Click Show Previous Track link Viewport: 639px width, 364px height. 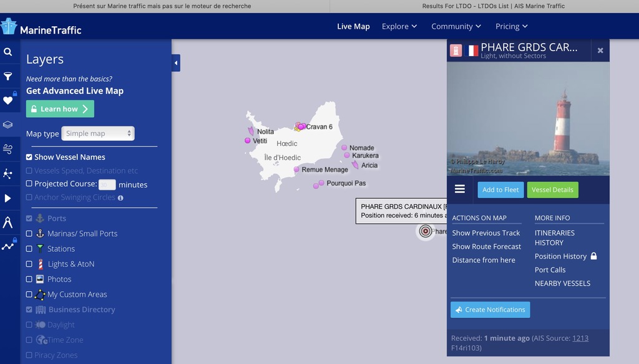[x=485, y=233]
